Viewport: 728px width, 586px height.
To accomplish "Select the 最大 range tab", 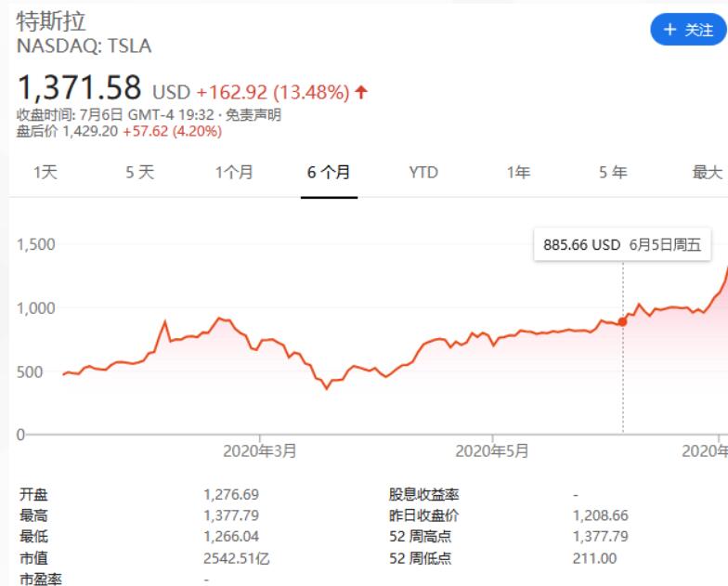I will point(708,173).
